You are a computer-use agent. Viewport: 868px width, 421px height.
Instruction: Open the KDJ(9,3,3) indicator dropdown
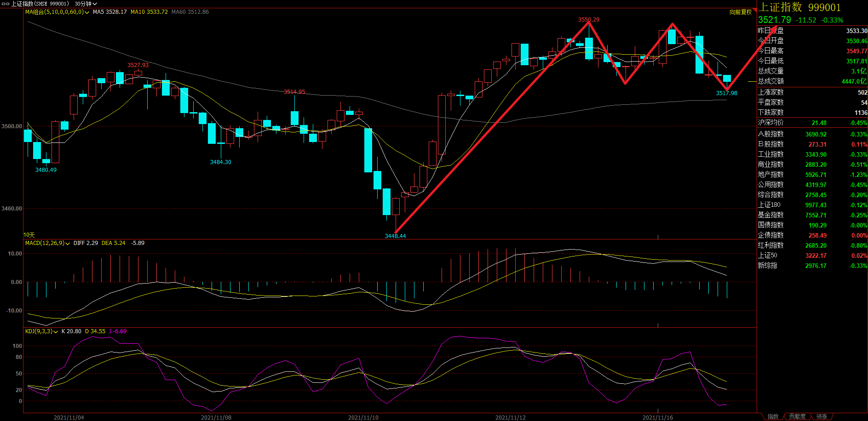point(56,332)
